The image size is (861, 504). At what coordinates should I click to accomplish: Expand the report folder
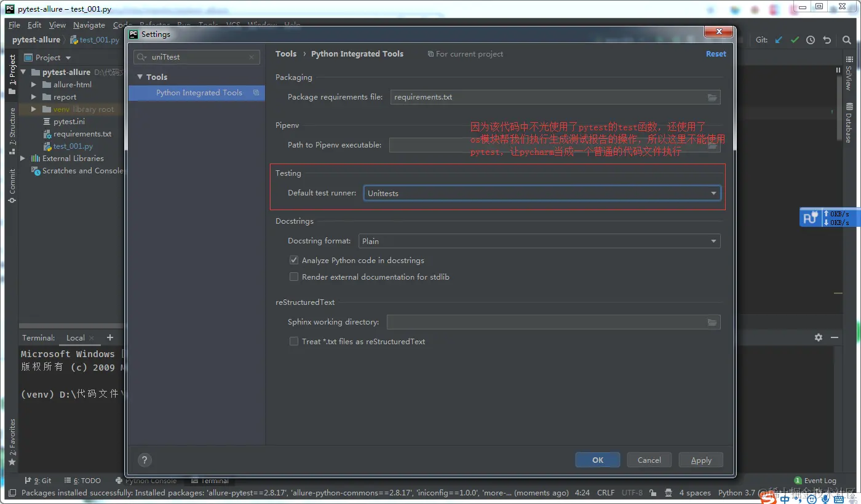(34, 96)
